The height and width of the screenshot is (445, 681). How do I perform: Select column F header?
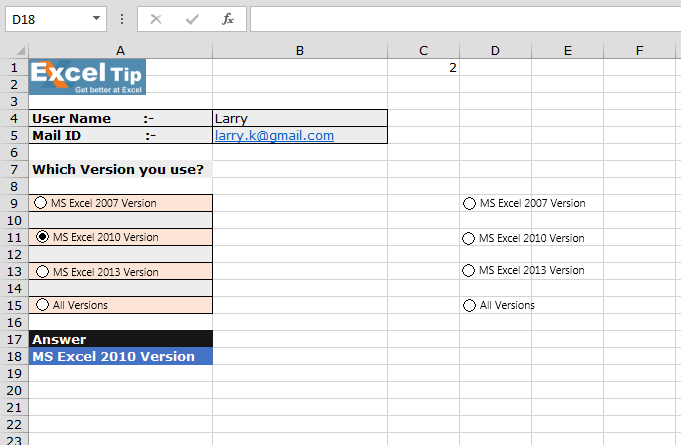click(639, 51)
